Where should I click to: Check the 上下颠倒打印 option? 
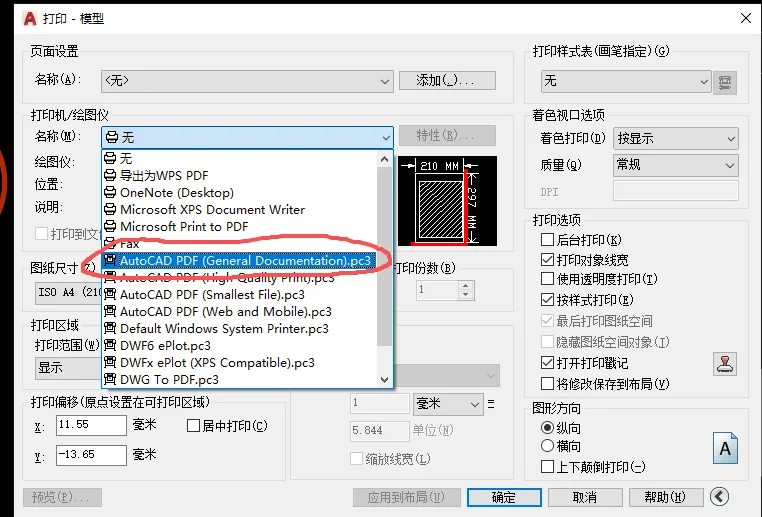(x=547, y=466)
